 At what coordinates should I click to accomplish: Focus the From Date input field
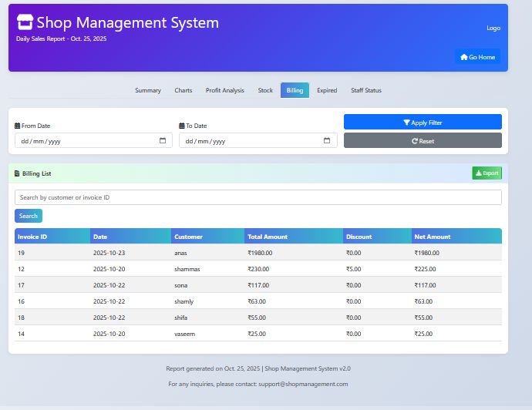tap(93, 140)
